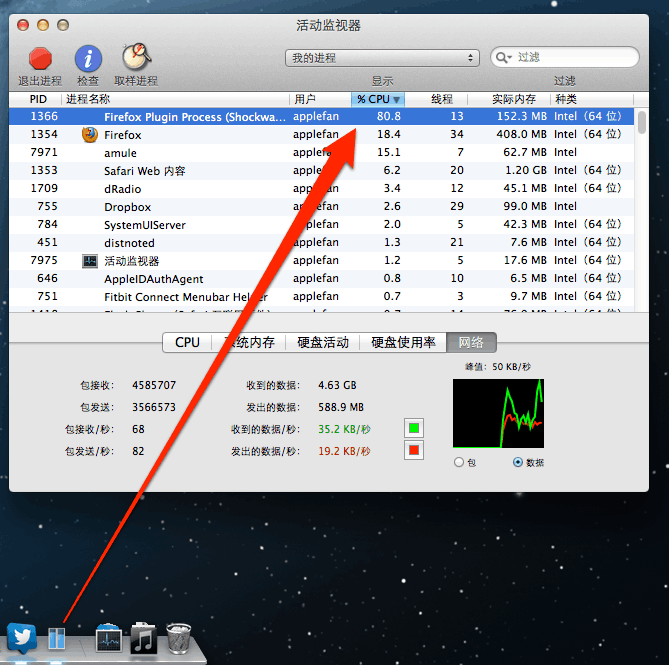This screenshot has height=665, width=669.
Task: Select the 数据 radio button
Action: [518, 462]
